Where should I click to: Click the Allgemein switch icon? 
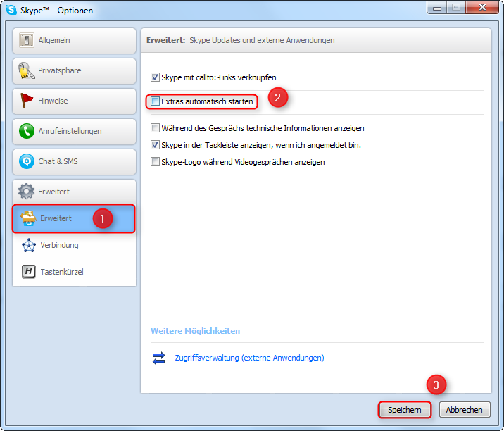(x=26, y=40)
